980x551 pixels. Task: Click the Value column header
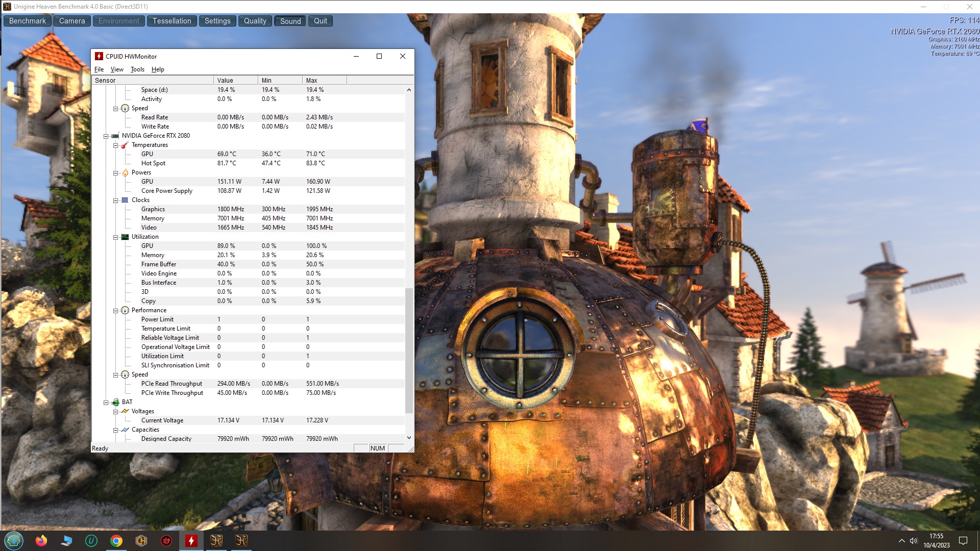(x=236, y=80)
